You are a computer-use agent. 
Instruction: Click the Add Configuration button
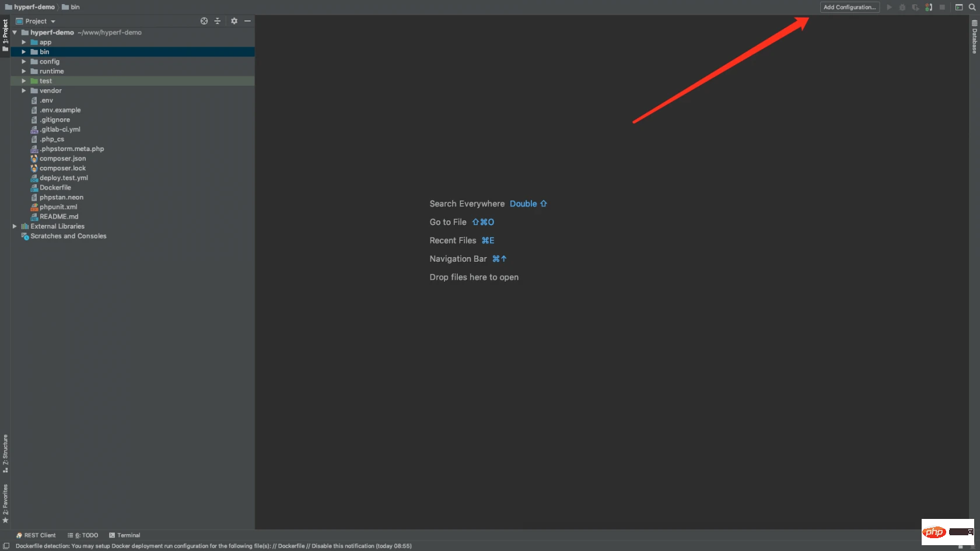pos(849,7)
